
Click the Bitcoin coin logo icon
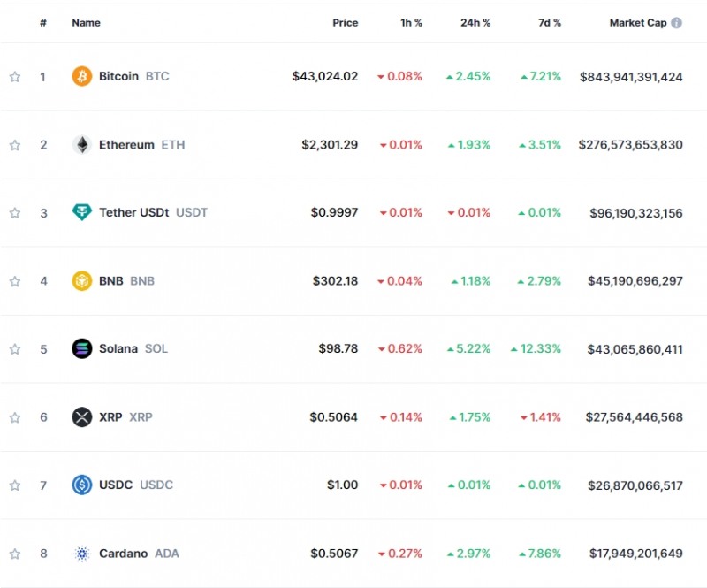(x=82, y=76)
